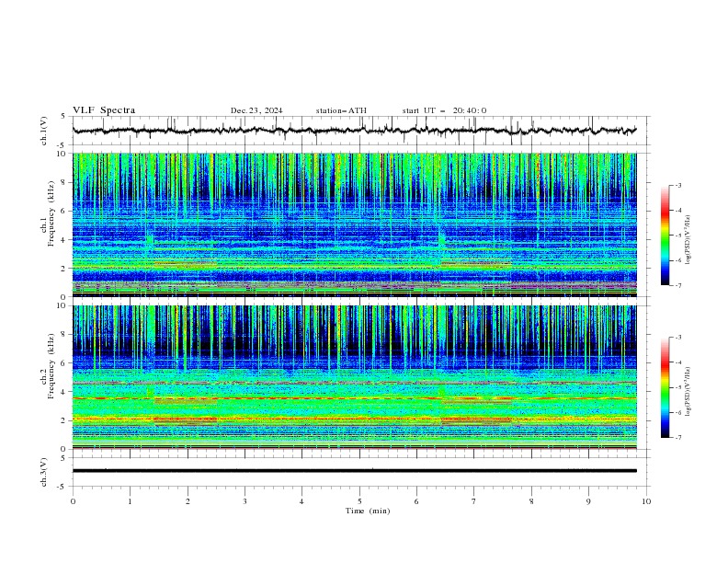Click the "Time (min)" axis title
Screen dimensions: 728x563
(368, 511)
